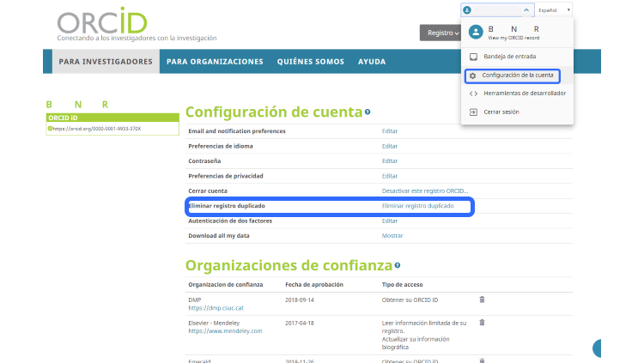Click help icon beside Organizaciones de confianza heading
This screenshot has width=644, height=363.
click(x=398, y=266)
